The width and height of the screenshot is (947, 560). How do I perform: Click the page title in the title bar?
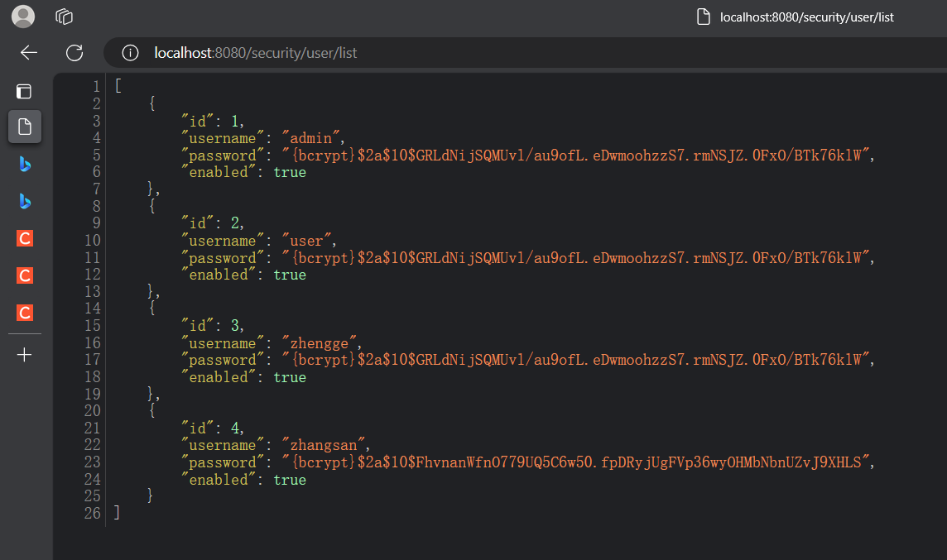tap(806, 17)
